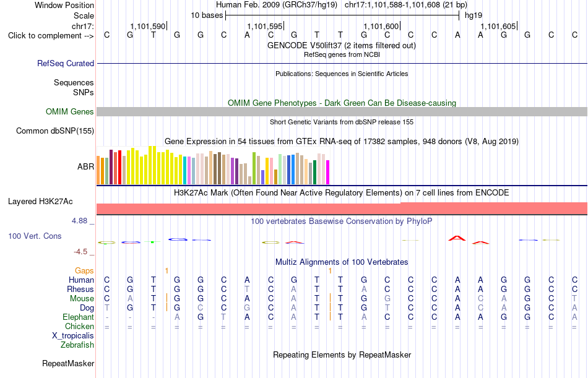Click the dark green bar in GTEx chart
Viewport: 588px width, 378px height.
(x=314, y=173)
